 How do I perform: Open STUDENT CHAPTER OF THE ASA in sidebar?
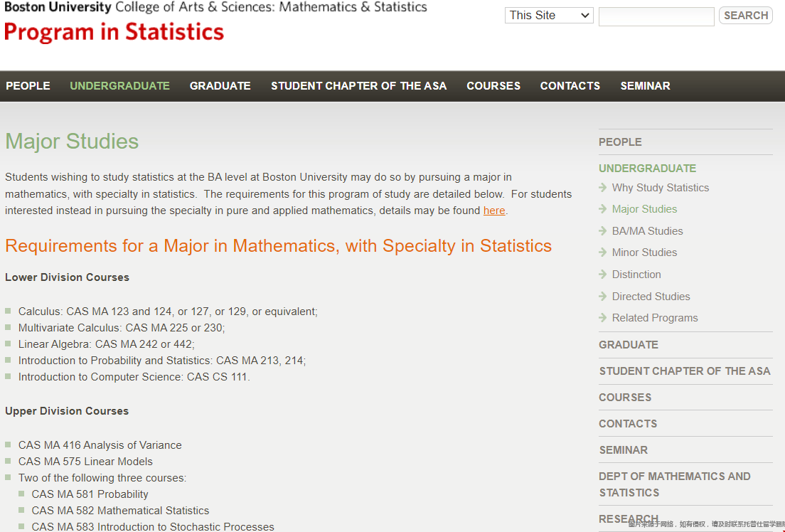(x=684, y=372)
